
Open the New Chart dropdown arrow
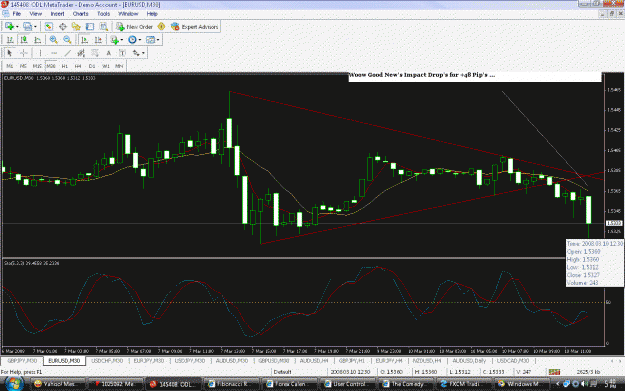(17, 27)
